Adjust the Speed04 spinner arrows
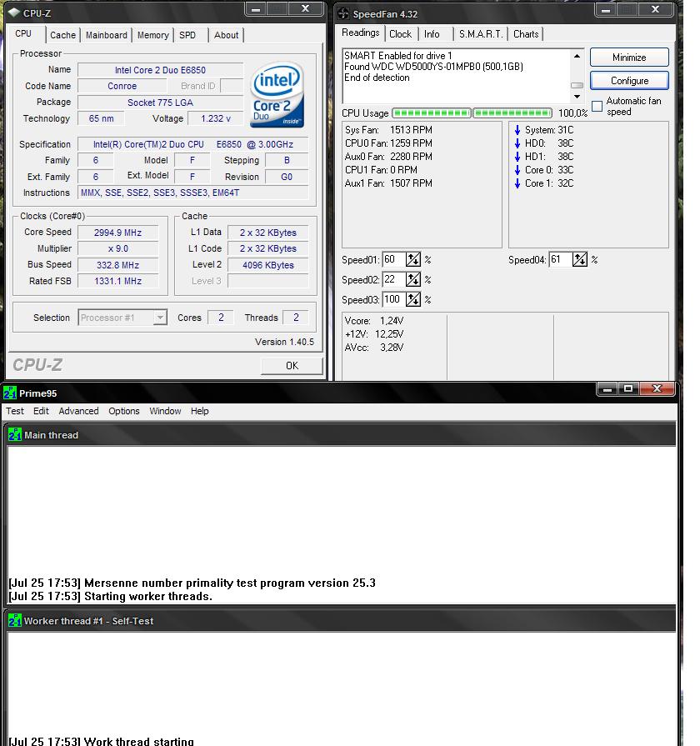 pyautogui.click(x=580, y=259)
